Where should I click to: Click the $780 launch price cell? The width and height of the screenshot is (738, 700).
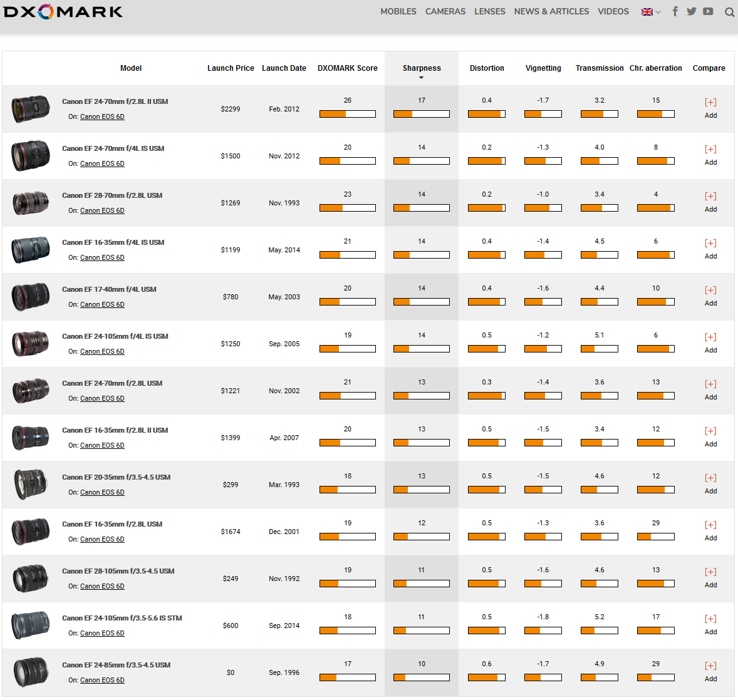tap(231, 297)
